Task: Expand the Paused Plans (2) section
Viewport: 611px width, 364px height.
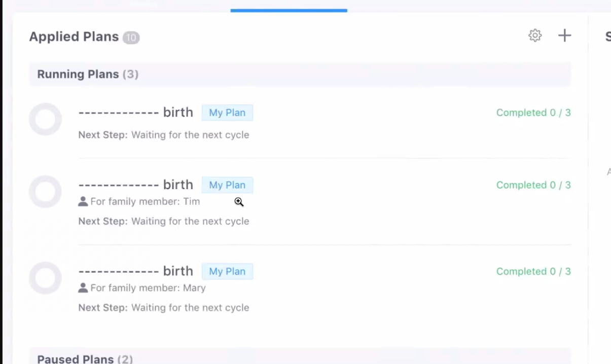Action: click(x=85, y=359)
